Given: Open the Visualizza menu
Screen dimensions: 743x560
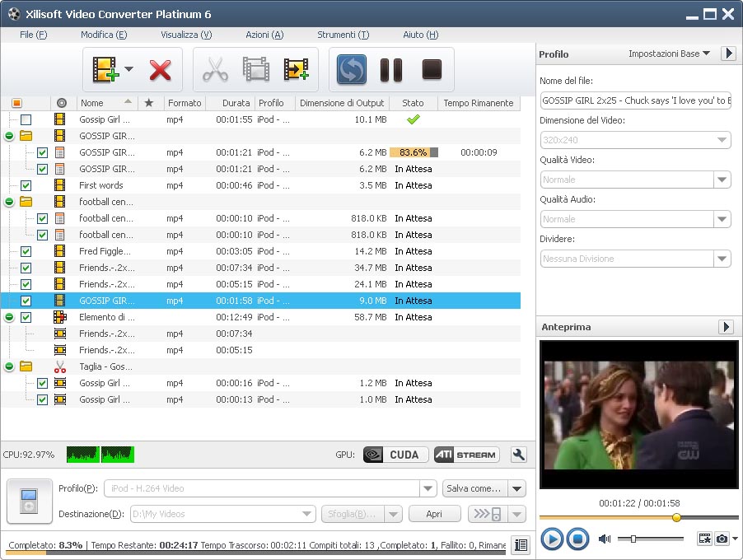Looking at the screenshot, I should tap(186, 35).
